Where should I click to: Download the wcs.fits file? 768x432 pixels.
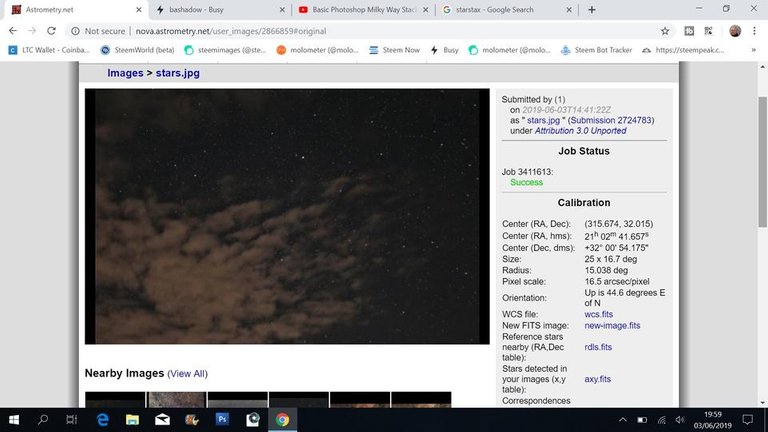[x=599, y=314]
